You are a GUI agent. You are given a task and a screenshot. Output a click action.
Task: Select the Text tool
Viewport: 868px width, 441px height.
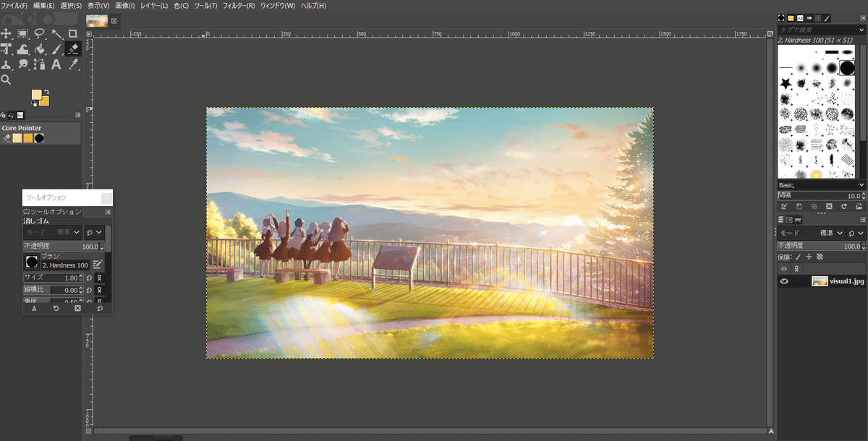click(x=56, y=64)
